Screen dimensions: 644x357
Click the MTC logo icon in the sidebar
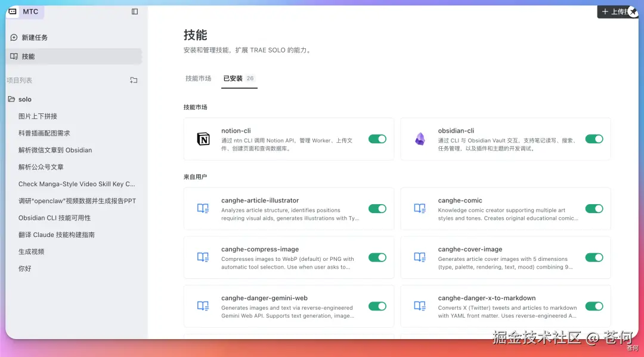tap(13, 11)
